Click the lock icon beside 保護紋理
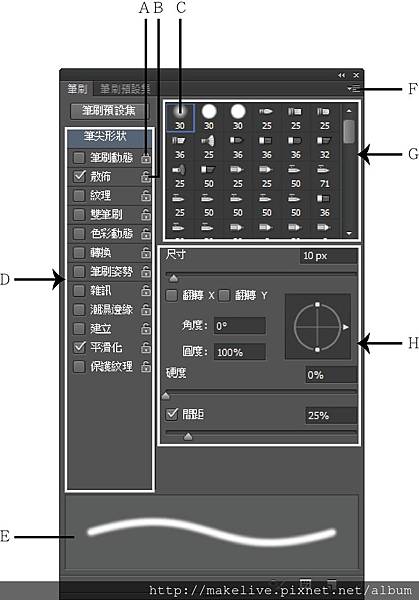This screenshot has width=419, height=600. [146, 367]
